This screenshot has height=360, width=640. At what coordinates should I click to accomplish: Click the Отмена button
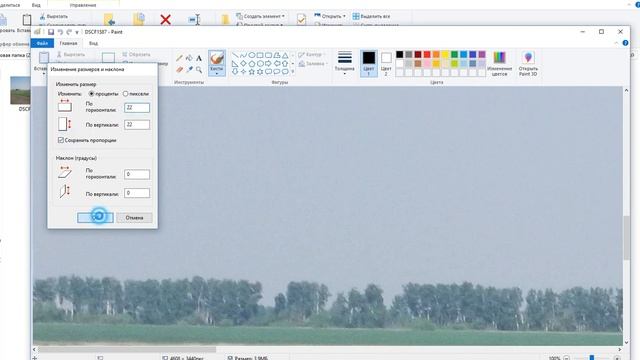tap(134, 218)
